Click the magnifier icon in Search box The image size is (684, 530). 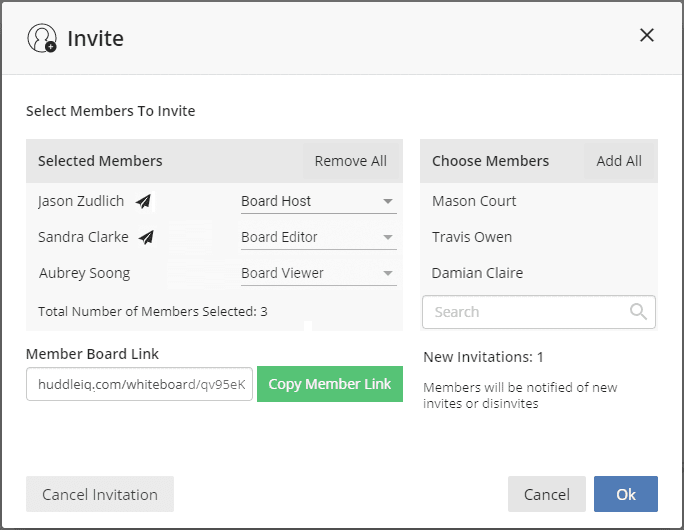pyautogui.click(x=638, y=312)
